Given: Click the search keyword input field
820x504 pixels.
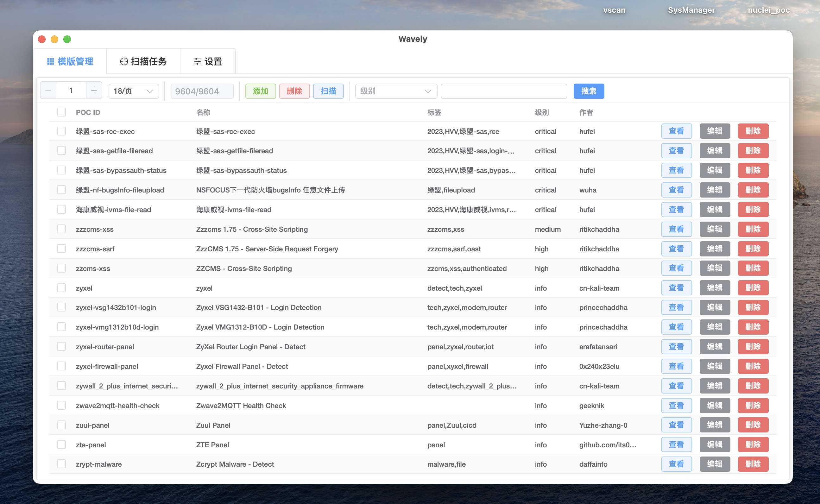Looking at the screenshot, I should pyautogui.click(x=503, y=91).
